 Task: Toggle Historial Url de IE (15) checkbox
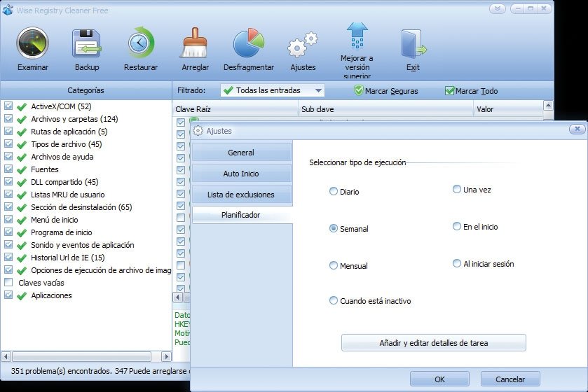pos(8,257)
